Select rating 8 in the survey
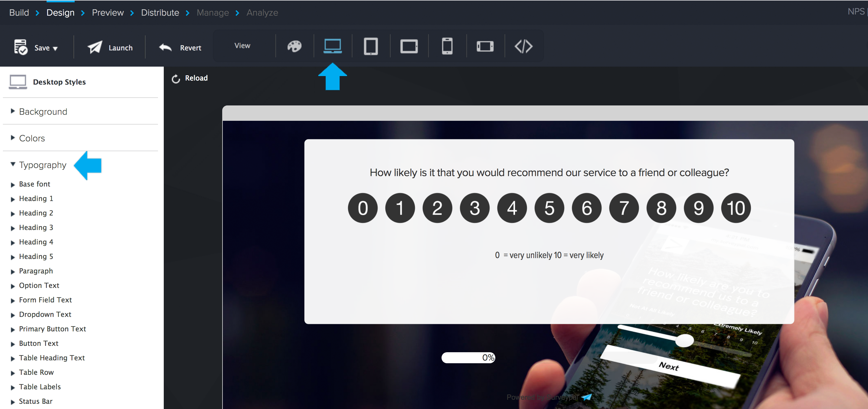Image resolution: width=868 pixels, height=409 pixels. (661, 208)
